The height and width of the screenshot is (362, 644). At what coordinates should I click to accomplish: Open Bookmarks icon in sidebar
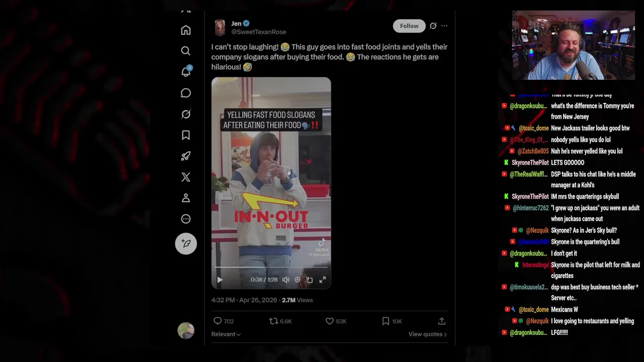186,135
